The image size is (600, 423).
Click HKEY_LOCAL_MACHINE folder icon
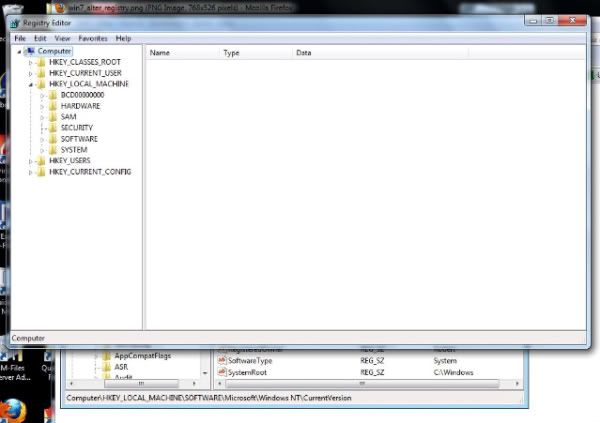point(41,84)
